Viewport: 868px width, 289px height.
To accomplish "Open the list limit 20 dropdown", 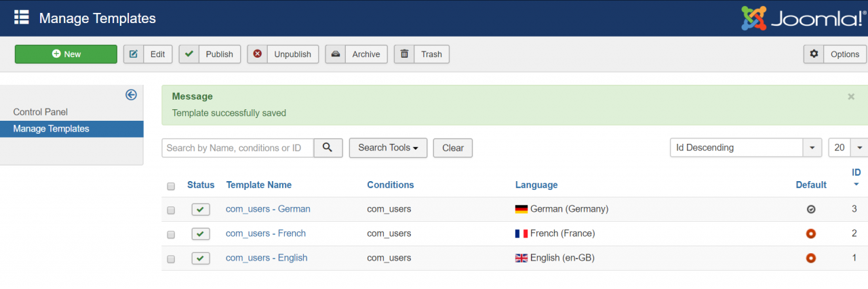I will (848, 148).
